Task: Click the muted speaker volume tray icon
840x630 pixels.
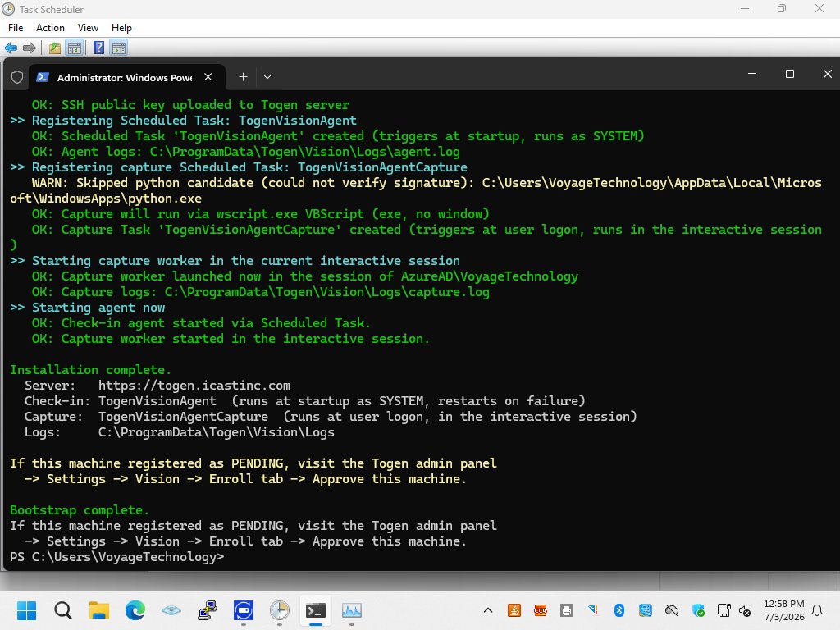Action: point(745,610)
